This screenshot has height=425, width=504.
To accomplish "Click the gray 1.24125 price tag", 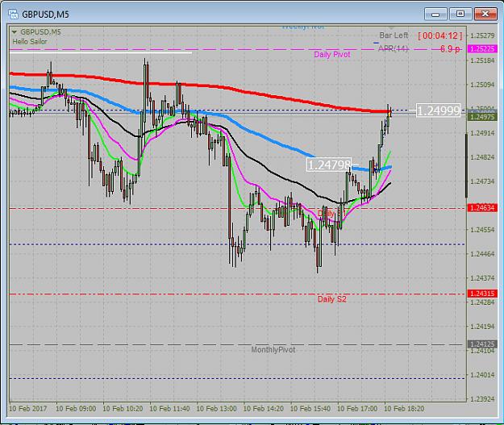I will tap(483, 344).
